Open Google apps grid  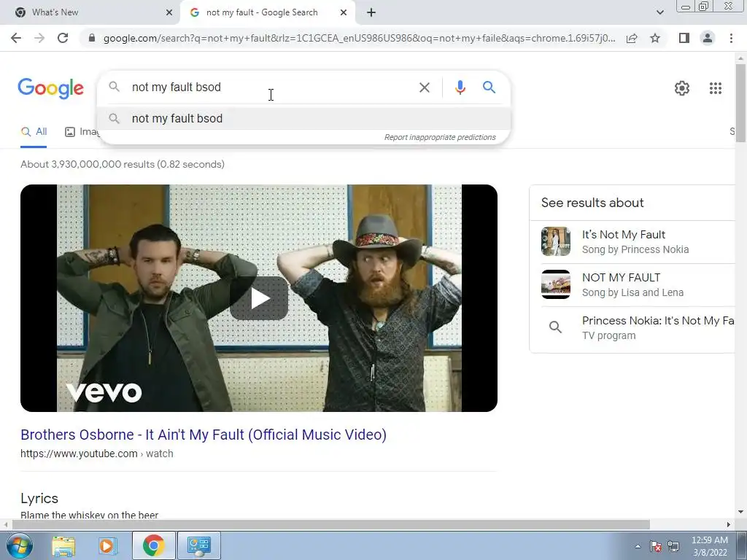coord(716,88)
